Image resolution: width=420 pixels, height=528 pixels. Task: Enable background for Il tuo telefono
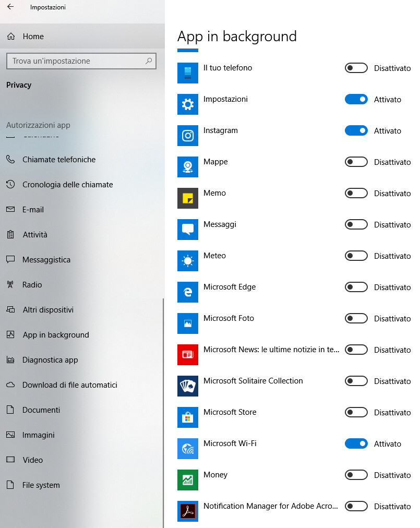(x=356, y=68)
